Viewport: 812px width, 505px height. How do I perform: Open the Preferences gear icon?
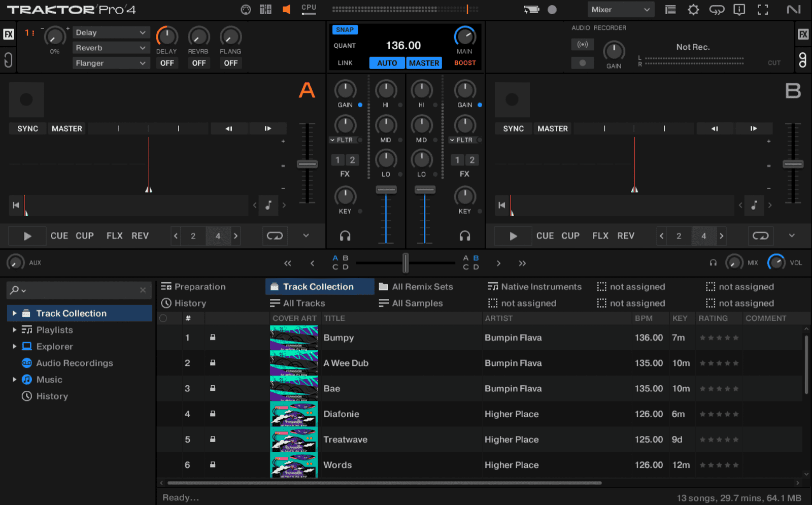[693, 10]
